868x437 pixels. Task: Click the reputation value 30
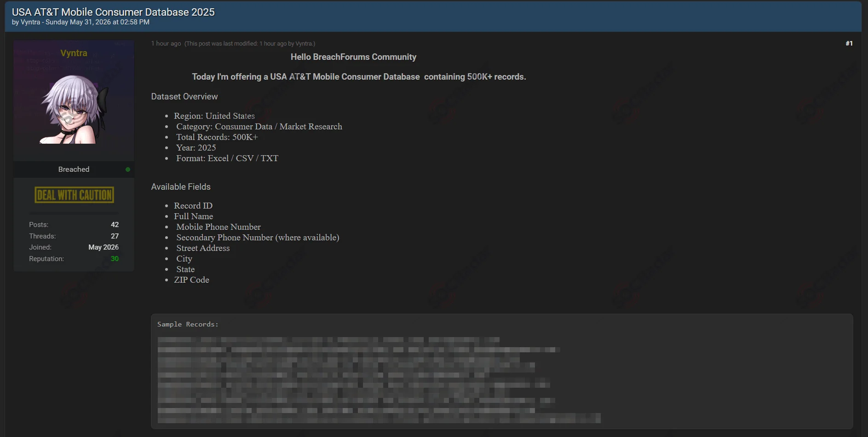point(115,259)
